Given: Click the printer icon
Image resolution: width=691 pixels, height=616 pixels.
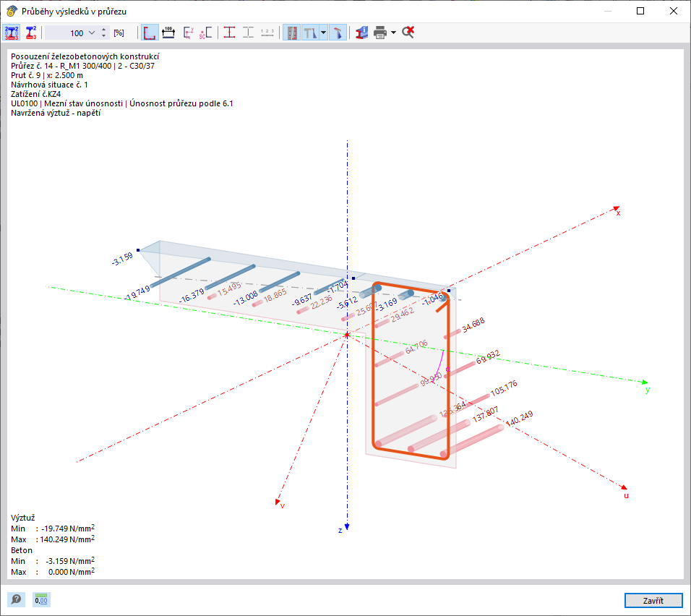Looking at the screenshot, I should pos(380,33).
